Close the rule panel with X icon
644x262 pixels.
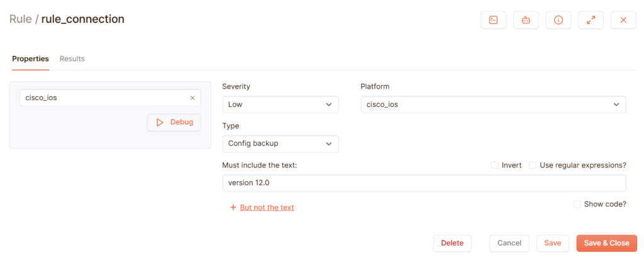pyautogui.click(x=623, y=20)
